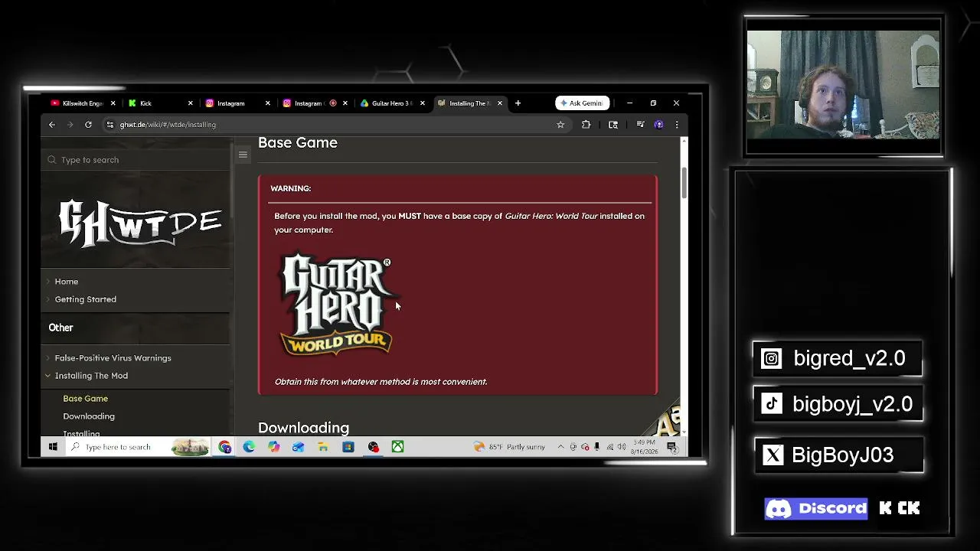The image size is (980, 551).
Task: Expand the Getting Started chevron
Action: 48,299
